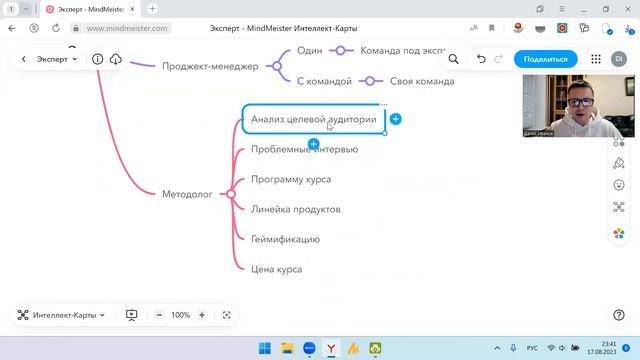The width and height of the screenshot is (640, 360).
Task: Add sibling topic below Анализ целевой аудитории
Action: [x=313, y=144]
